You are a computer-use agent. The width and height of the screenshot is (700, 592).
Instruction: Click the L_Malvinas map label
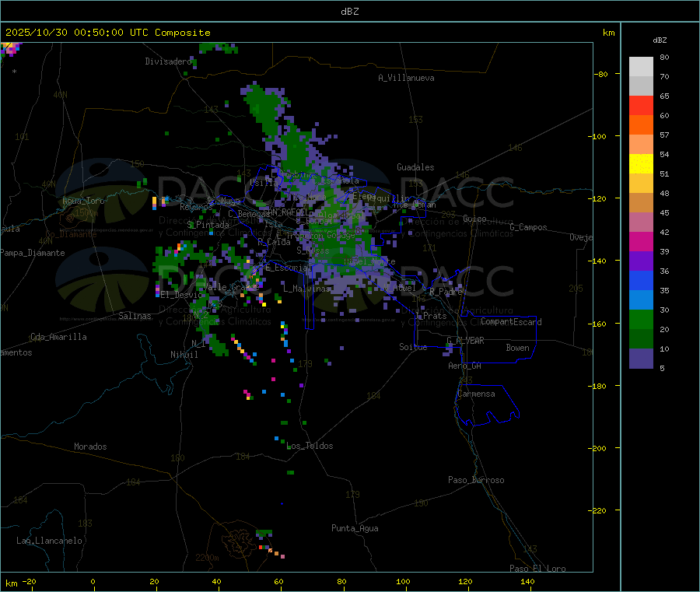coord(306,289)
